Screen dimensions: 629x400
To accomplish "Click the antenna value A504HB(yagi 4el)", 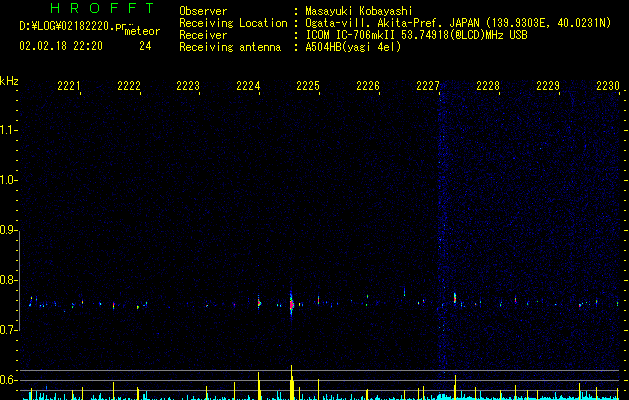I will click(x=353, y=47).
